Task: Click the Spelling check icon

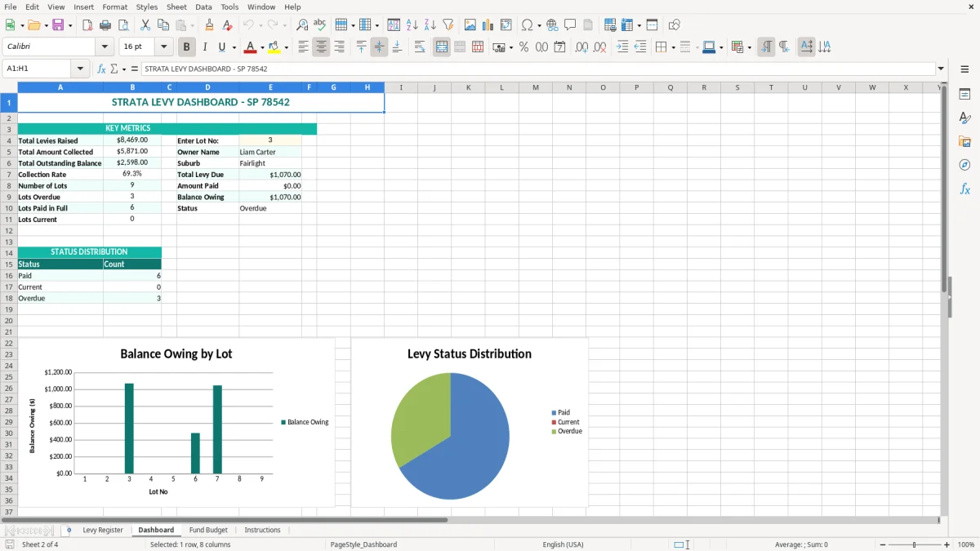Action: coord(320,25)
